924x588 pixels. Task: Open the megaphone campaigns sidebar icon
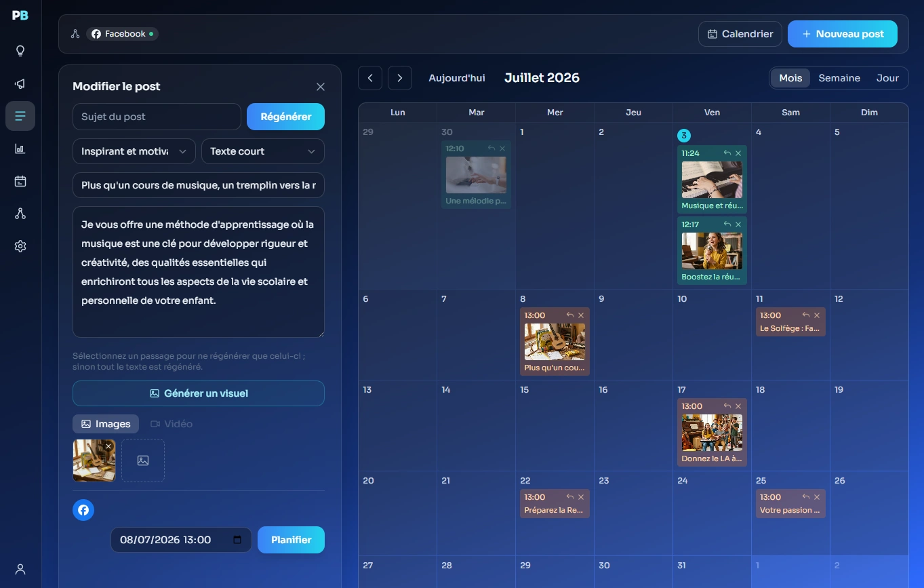(20, 83)
